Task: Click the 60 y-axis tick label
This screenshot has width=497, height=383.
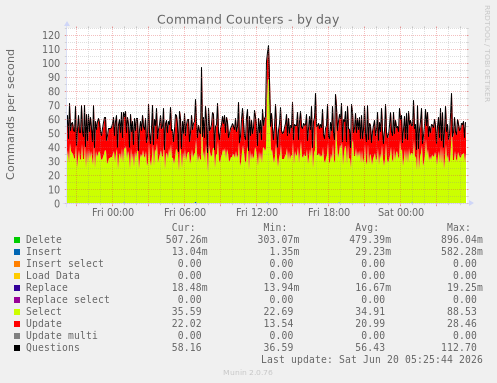Action: (x=54, y=119)
